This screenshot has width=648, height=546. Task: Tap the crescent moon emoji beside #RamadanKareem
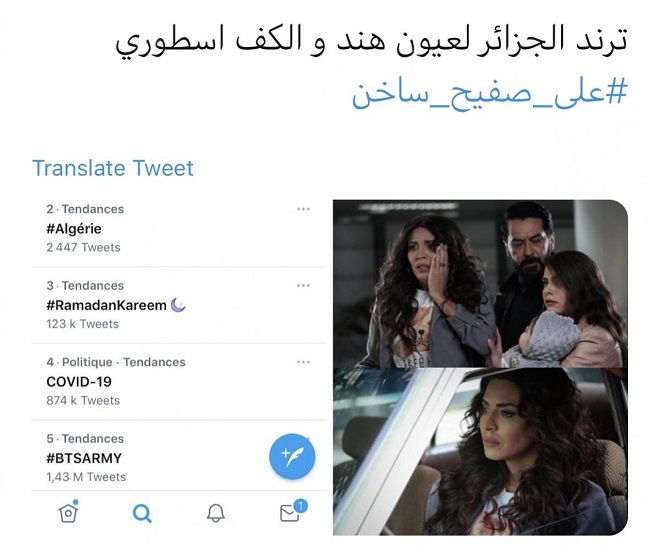click(178, 305)
